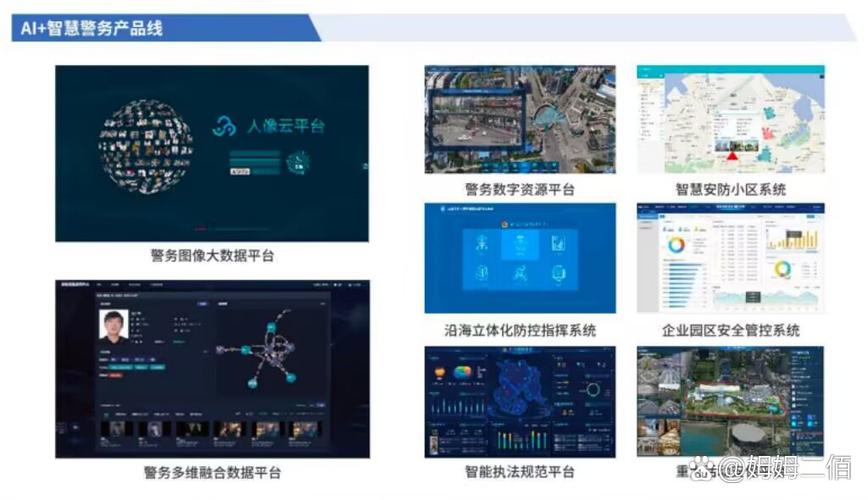Click the person portrait photo in 多维融合数据平台
868x500 pixels.
tap(113, 324)
